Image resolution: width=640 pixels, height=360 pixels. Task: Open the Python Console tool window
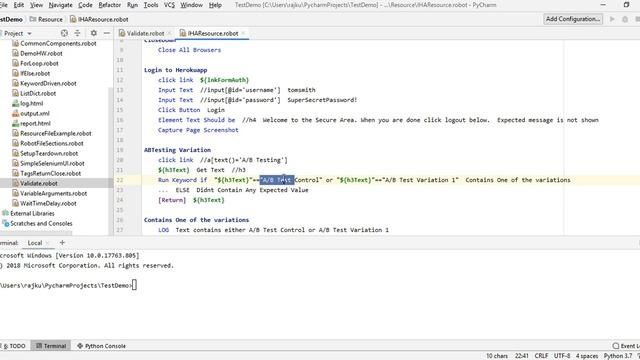pyautogui.click(x=101, y=346)
